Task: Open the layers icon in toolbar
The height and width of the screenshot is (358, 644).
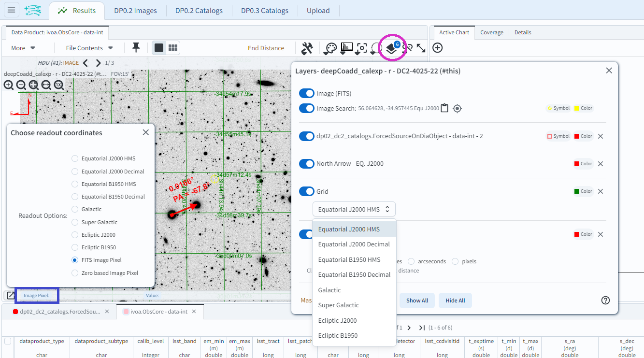Action: click(392, 48)
